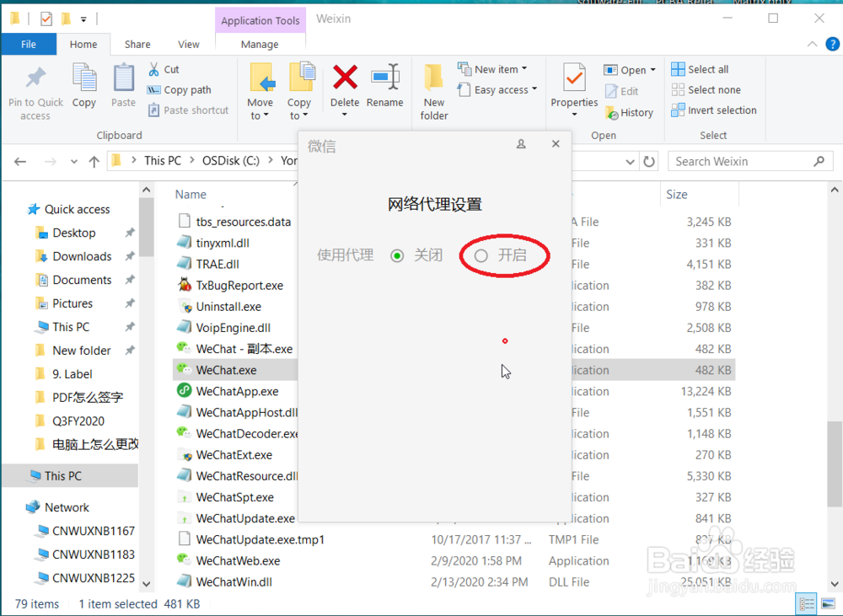Open Downloads under Quick access
This screenshot has width=843, height=616.
[82, 256]
